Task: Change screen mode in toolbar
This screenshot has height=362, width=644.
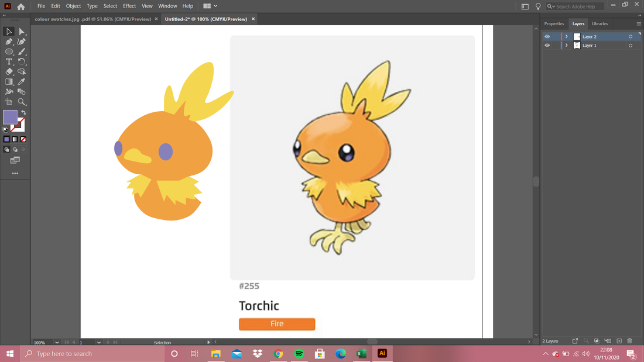Action: pos(15,160)
